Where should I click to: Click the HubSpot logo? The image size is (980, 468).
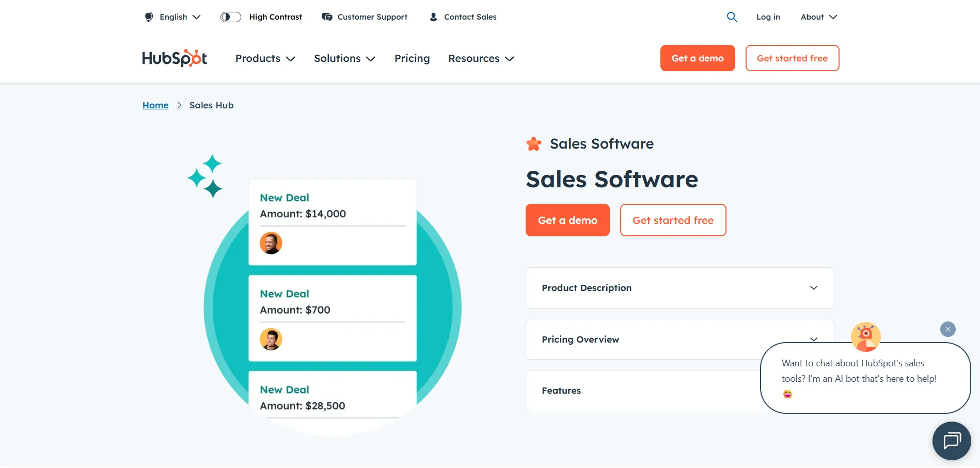coord(175,58)
